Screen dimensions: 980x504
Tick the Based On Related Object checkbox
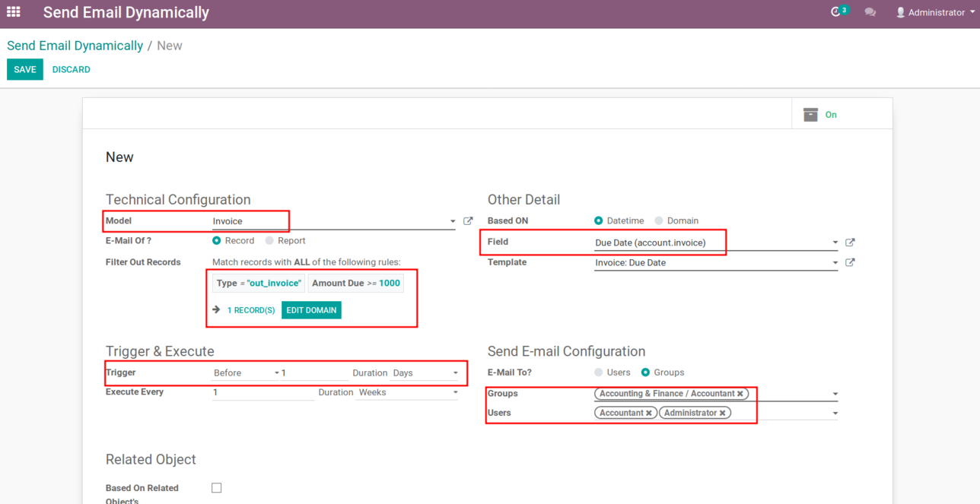pos(217,488)
